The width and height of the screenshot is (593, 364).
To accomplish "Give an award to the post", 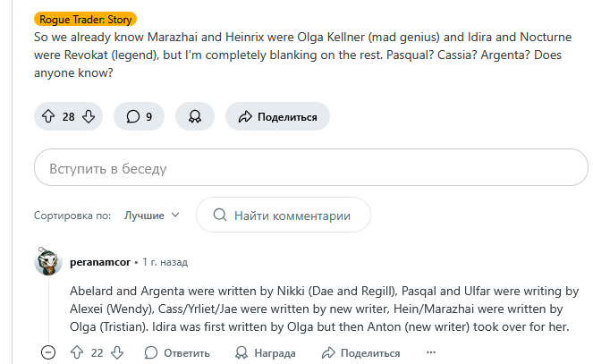I will (x=194, y=116).
